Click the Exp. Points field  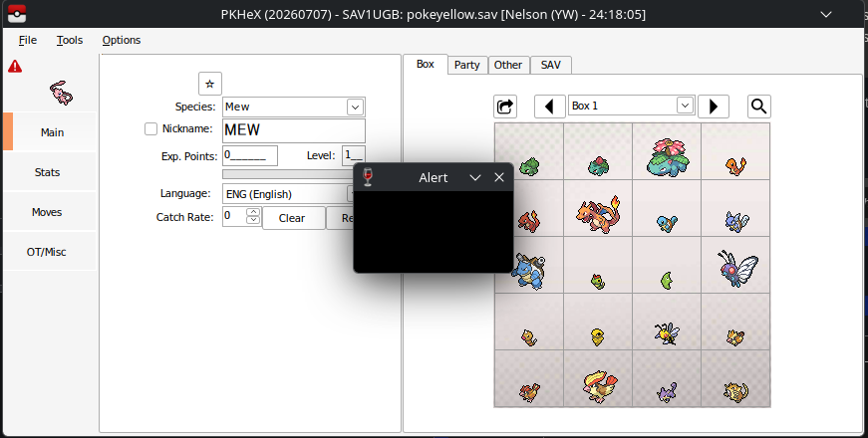pyautogui.click(x=250, y=156)
